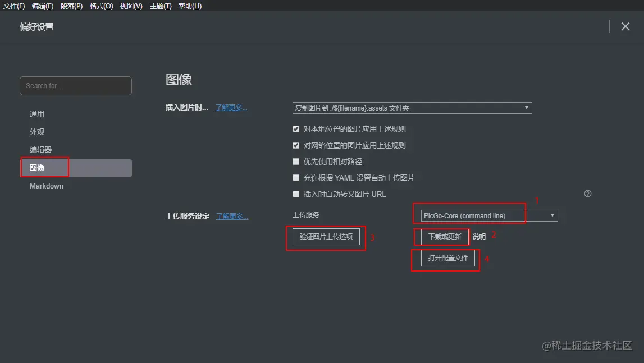Focus the Search for... field
This screenshot has height=363, width=644.
pos(76,86)
